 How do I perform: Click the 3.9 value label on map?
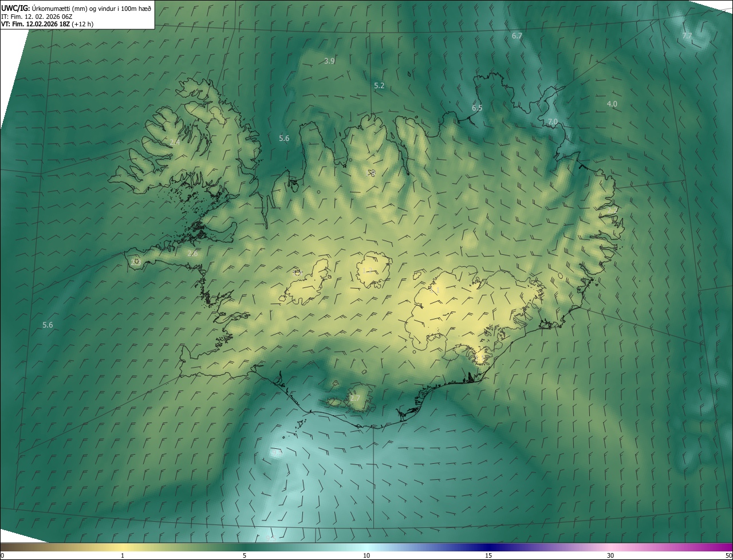point(329,61)
